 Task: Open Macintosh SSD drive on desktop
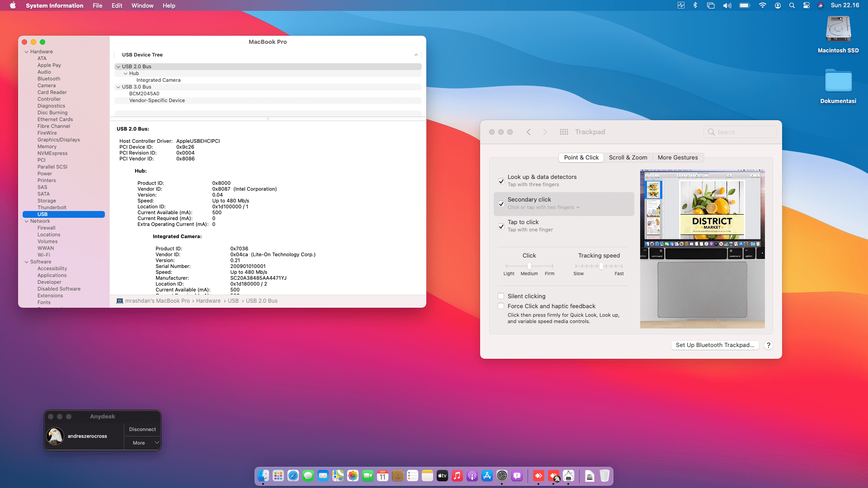tap(838, 29)
